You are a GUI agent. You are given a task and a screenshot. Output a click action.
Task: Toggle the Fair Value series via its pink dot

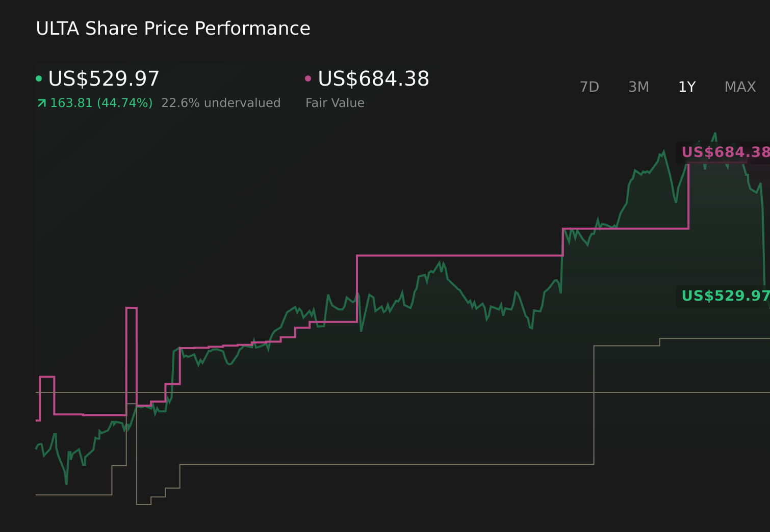click(308, 78)
